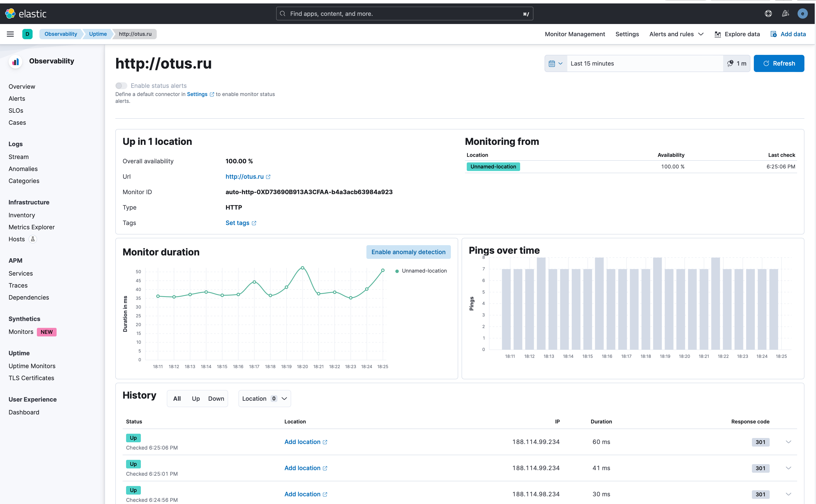816x504 pixels.
Task: Go to Monitor Management
Action: coord(575,34)
